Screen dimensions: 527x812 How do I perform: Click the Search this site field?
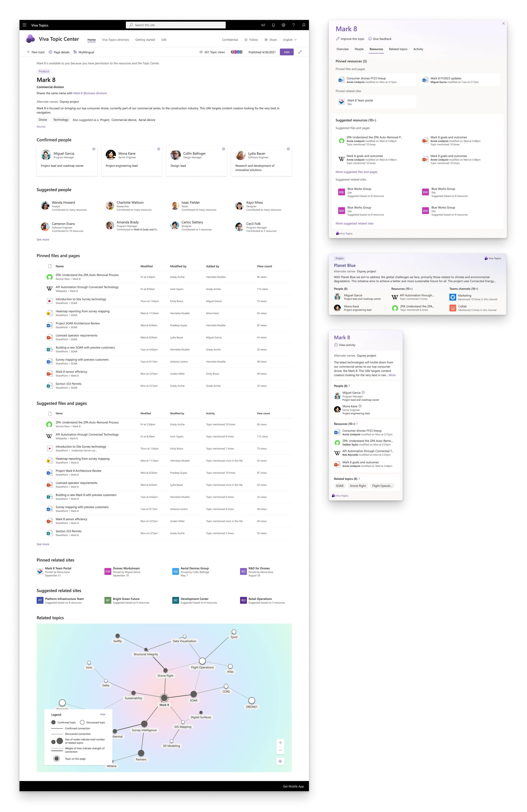(x=176, y=25)
